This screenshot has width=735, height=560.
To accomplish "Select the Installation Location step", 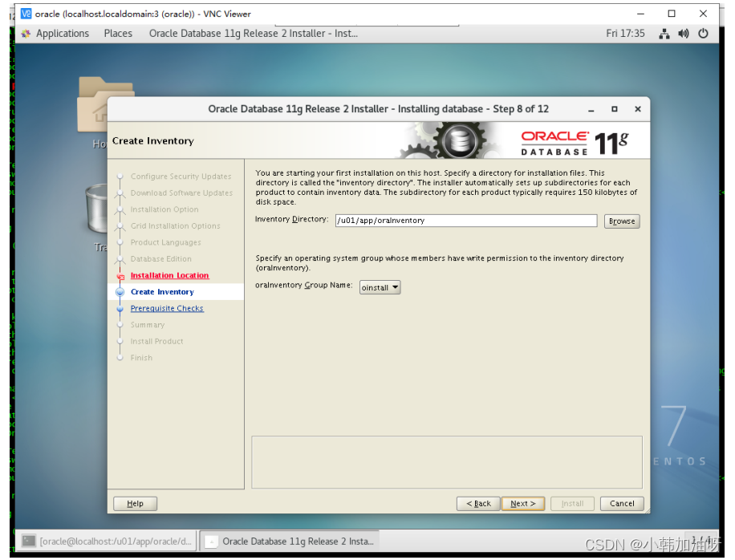I will click(169, 275).
